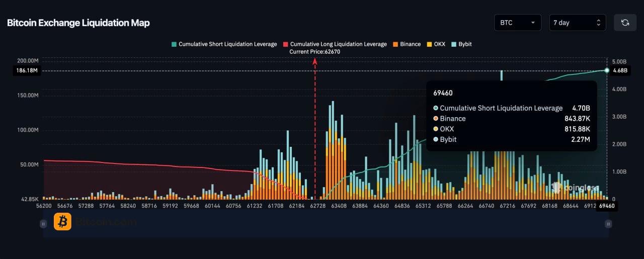Open the 7 day range selector
The height and width of the screenshot is (259, 644).
point(578,23)
